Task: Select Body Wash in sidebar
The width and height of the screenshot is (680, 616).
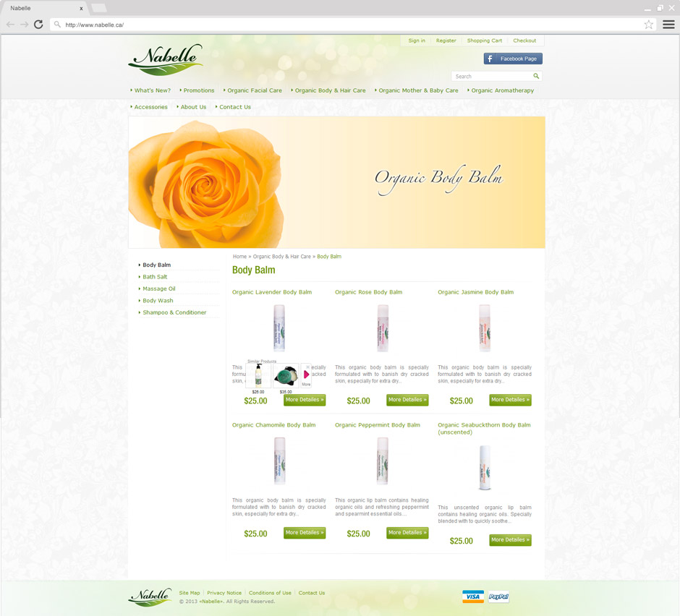Action: click(x=158, y=301)
